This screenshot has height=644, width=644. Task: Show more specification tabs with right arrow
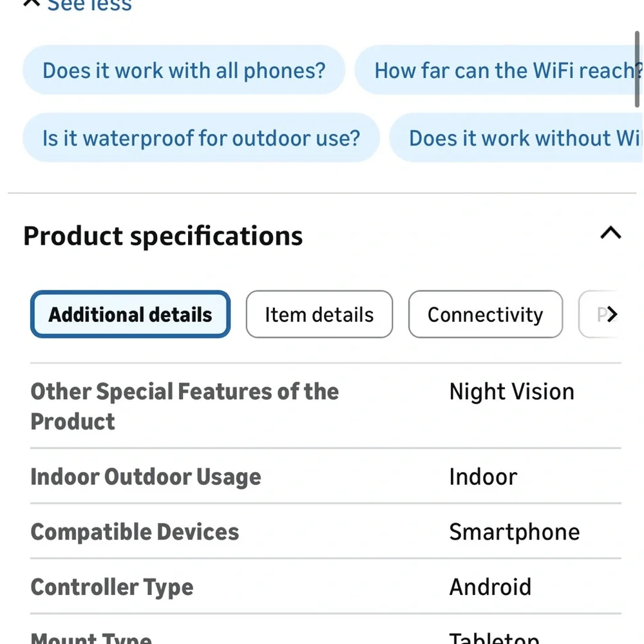[612, 314]
